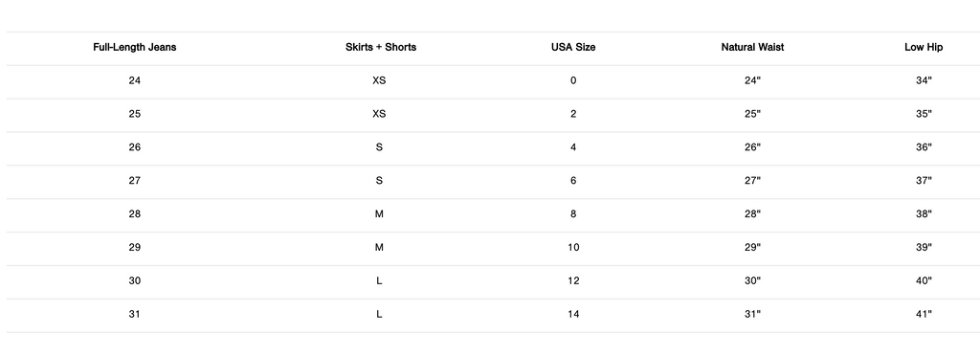Click the Full-Length Jeans column header

coord(134,47)
